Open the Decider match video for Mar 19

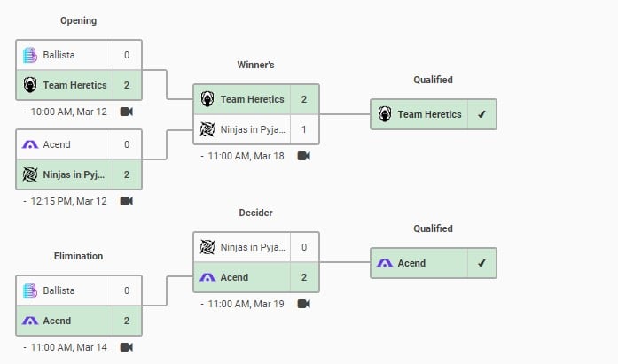(303, 304)
